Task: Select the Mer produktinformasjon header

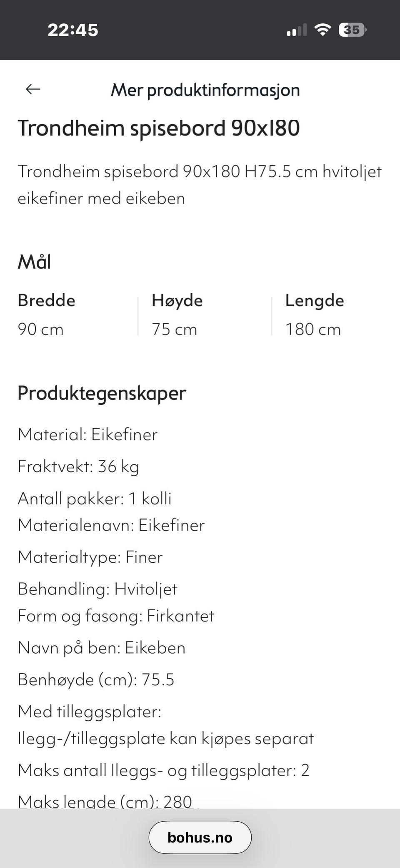Action: (x=205, y=90)
